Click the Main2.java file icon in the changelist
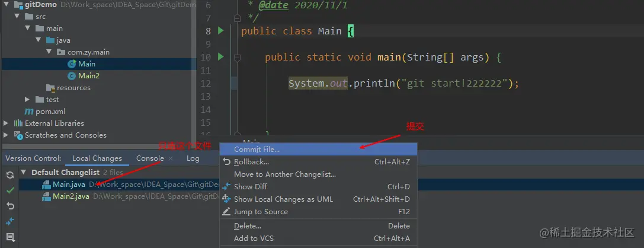644x248 pixels. click(47, 196)
